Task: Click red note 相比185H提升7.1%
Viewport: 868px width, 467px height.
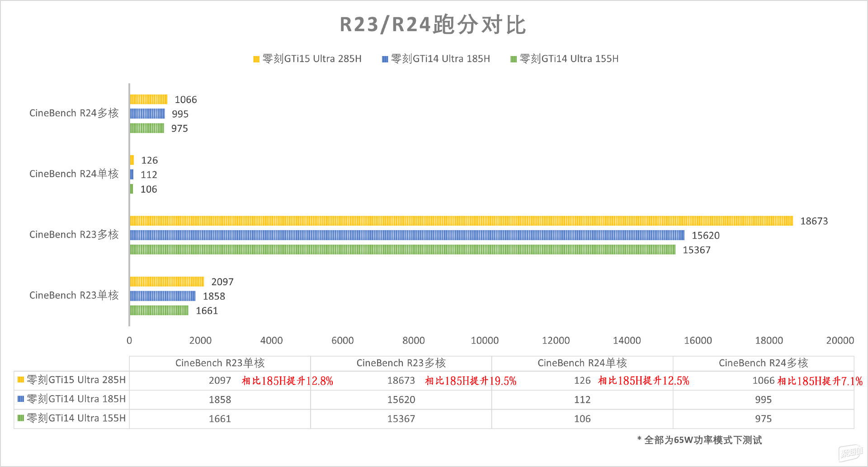Action: (820, 381)
